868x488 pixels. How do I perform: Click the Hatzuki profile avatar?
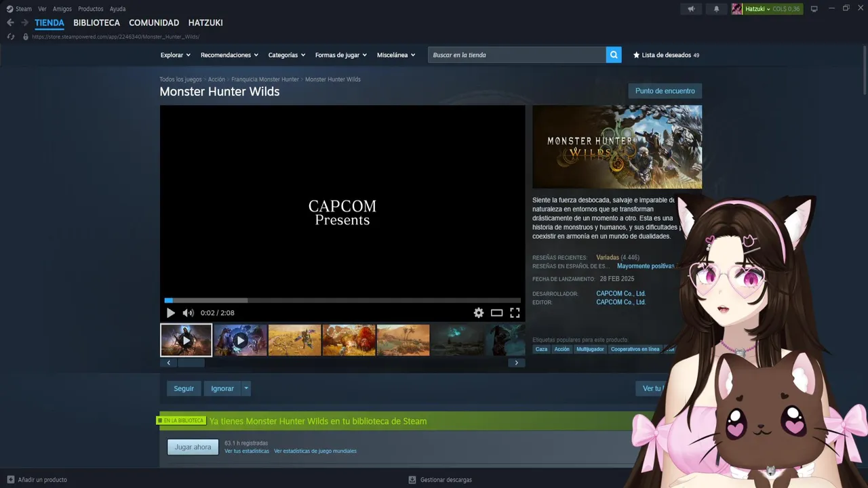736,9
